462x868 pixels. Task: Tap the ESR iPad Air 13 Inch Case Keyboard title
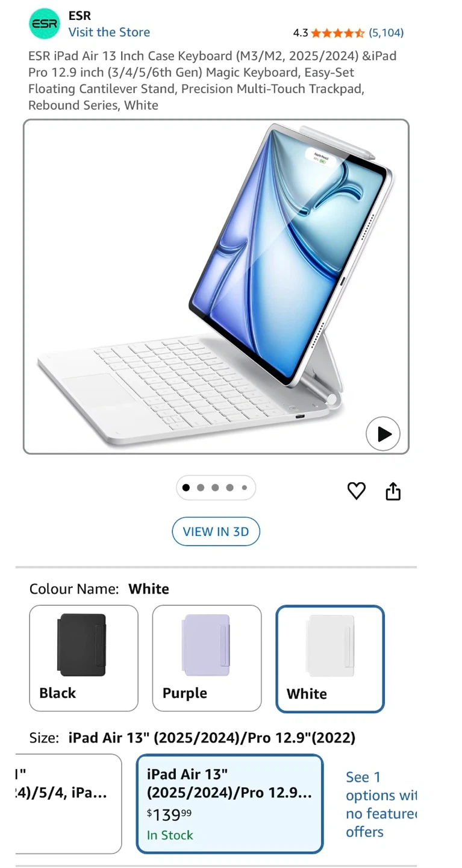click(x=213, y=80)
